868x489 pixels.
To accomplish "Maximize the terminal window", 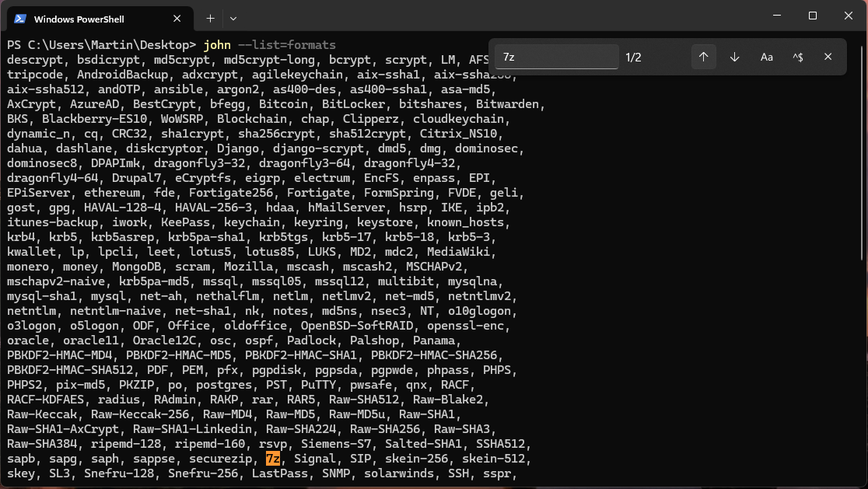I will point(813,16).
